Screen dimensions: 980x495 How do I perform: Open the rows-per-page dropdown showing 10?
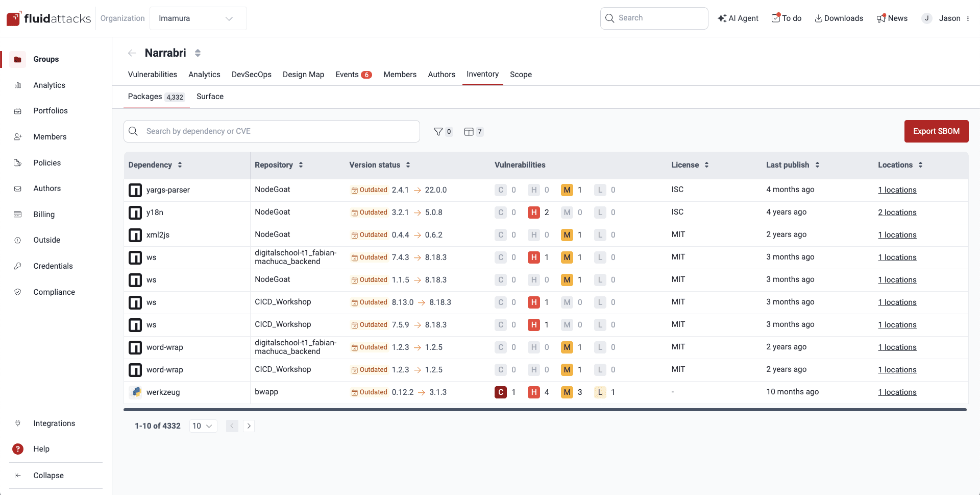point(203,426)
